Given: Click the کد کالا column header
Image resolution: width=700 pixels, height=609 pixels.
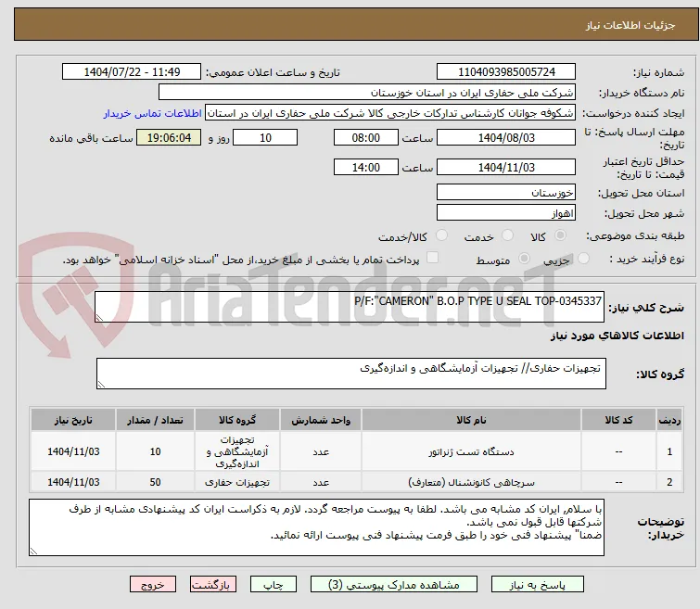Looking at the screenshot, I should (618, 420).
